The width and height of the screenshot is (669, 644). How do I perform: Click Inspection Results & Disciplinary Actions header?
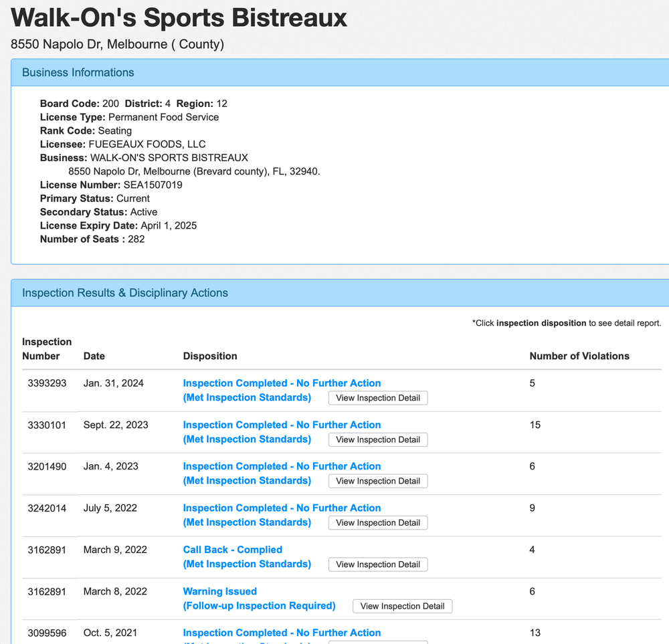click(x=125, y=293)
